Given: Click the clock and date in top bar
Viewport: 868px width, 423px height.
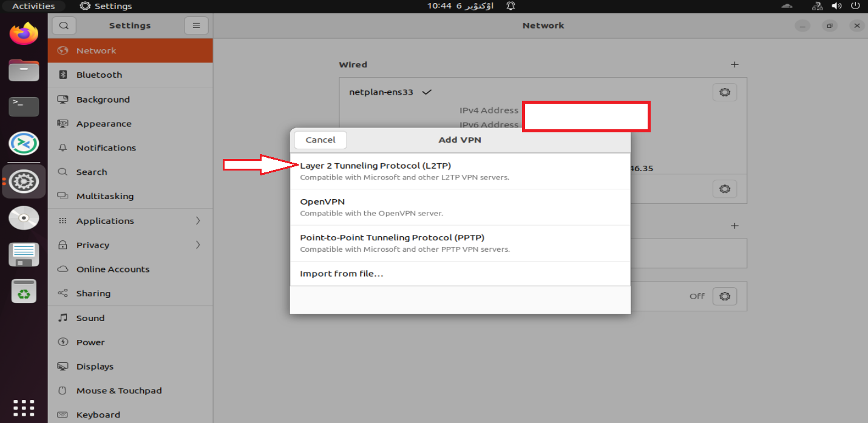Looking at the screenshot, I should pos(460,6).
